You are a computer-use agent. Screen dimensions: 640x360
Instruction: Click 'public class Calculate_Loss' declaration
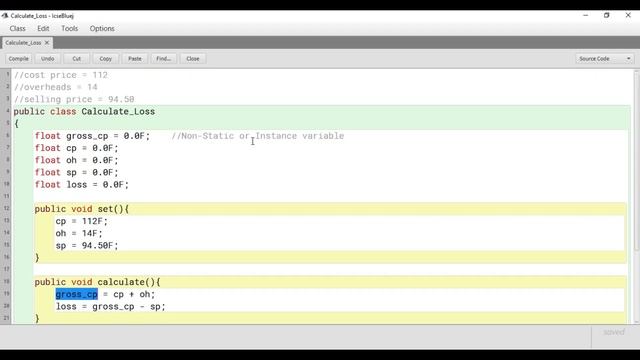point(84,111)
